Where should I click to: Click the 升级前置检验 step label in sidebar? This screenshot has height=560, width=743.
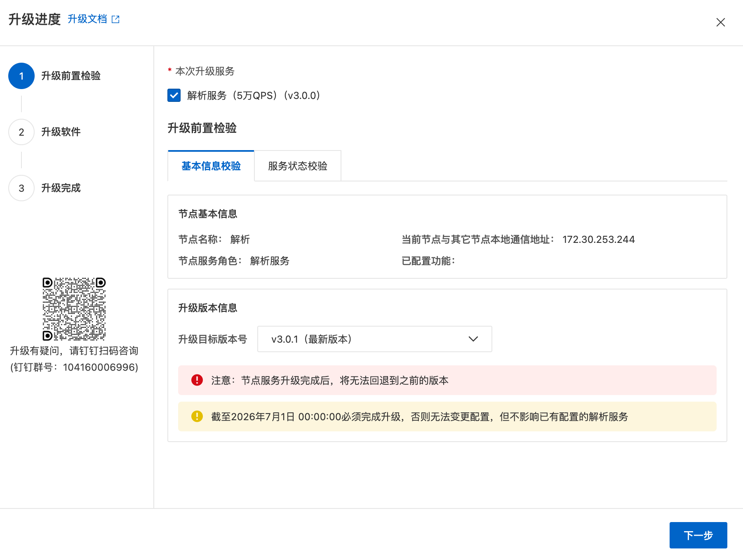(71, 76)
